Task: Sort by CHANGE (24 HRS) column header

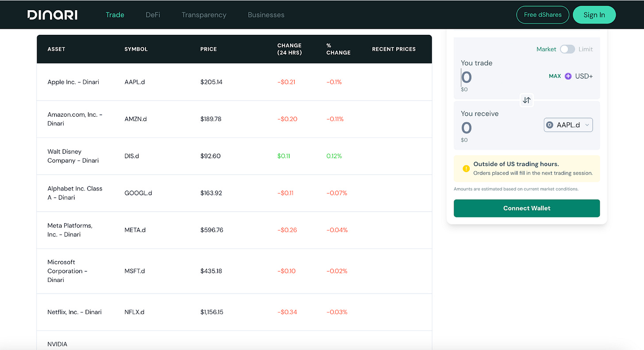Action: [x=289, y=49]
